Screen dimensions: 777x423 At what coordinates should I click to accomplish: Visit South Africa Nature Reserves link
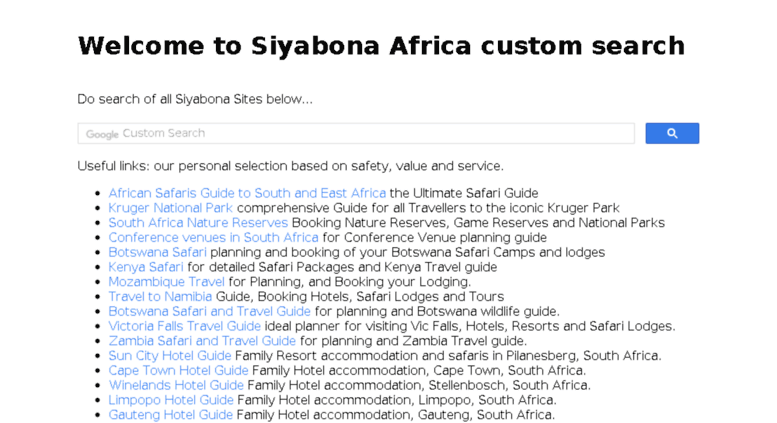coord(198,222)
